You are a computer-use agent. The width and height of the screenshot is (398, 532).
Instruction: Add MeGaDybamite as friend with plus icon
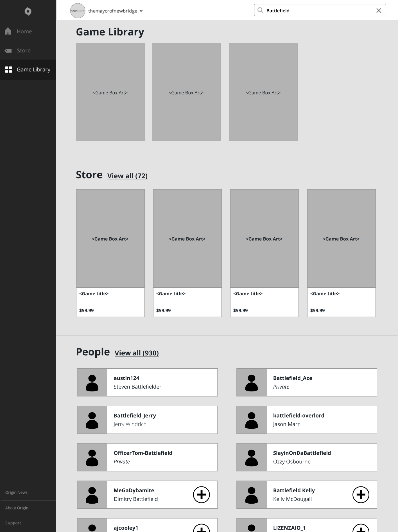[x=201, y=495]
